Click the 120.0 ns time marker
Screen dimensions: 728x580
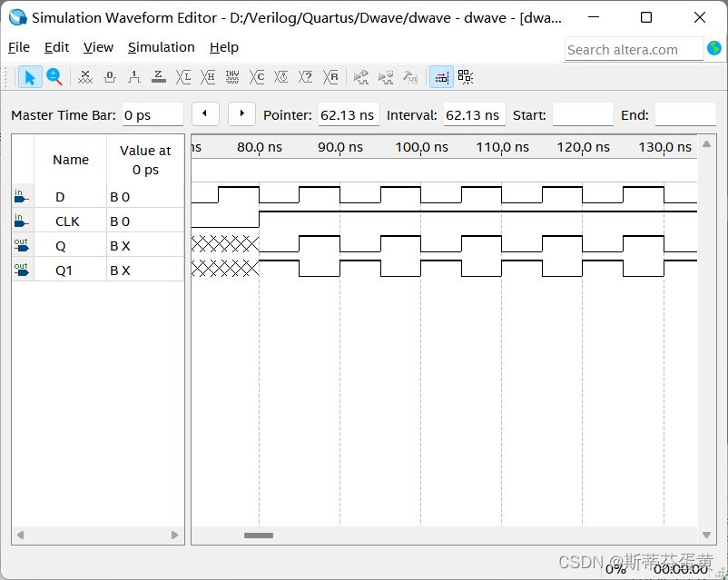tap(583, 147)
